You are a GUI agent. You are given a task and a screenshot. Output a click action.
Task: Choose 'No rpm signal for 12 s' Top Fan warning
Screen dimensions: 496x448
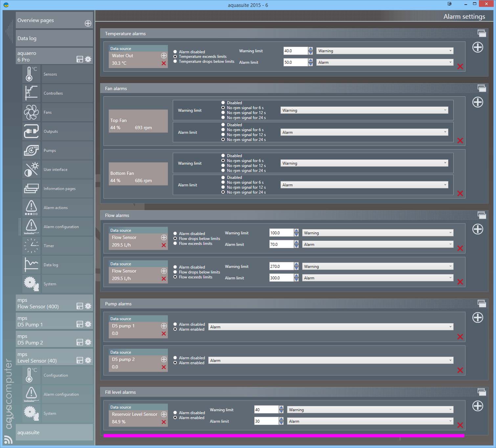(223, 113)
